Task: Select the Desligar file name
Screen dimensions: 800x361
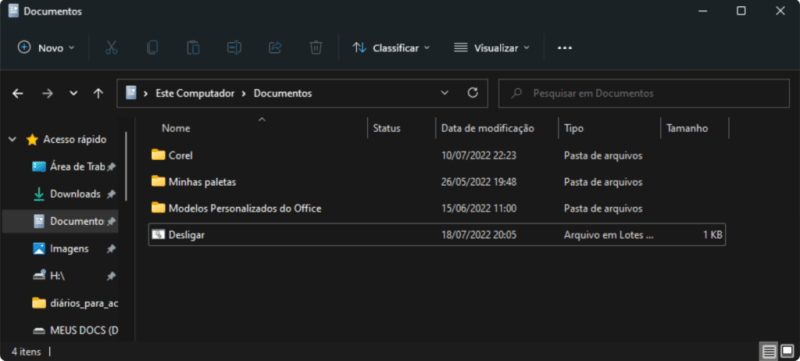Action: (186, 235)
